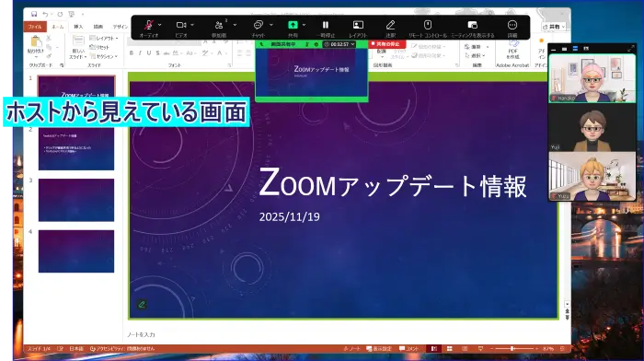Click the green share screen icon

[293, 25]
